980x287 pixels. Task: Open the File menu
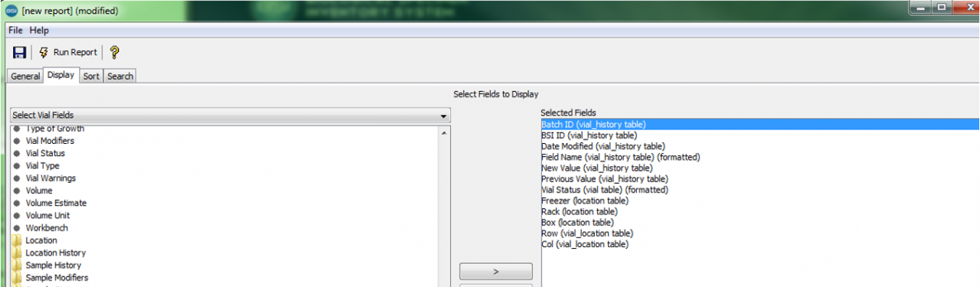click(x=15, y=31)
